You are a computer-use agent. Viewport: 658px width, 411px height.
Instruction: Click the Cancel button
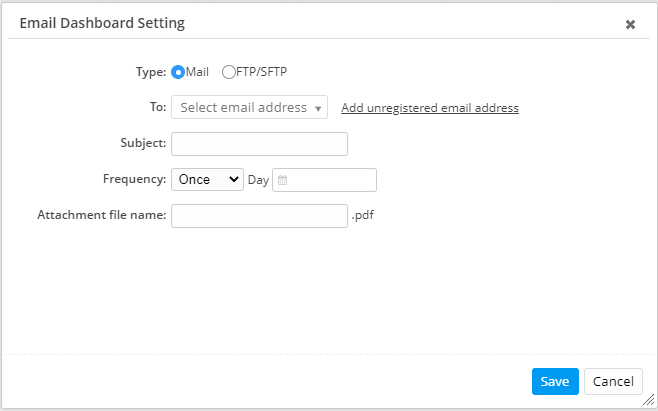click(613, 381)
